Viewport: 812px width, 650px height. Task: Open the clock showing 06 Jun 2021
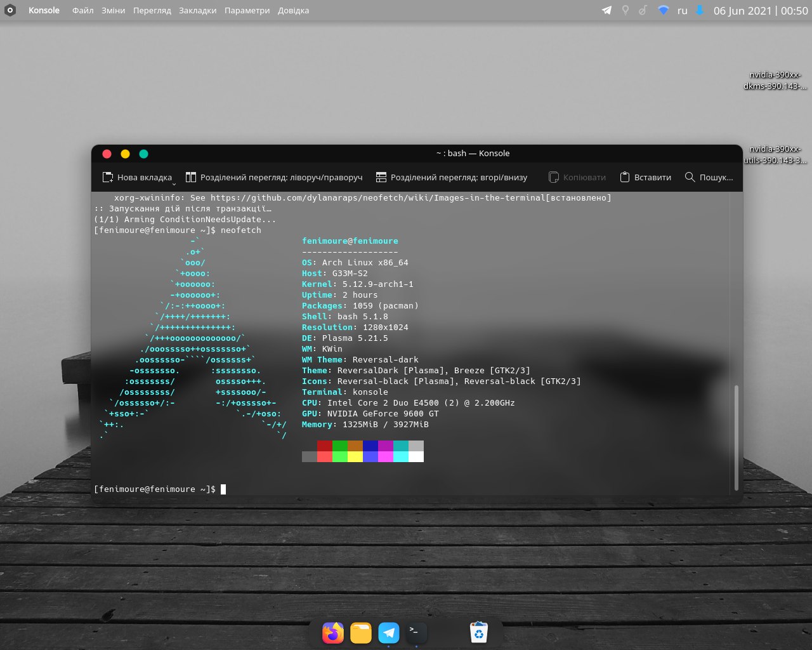coord(761,11)
